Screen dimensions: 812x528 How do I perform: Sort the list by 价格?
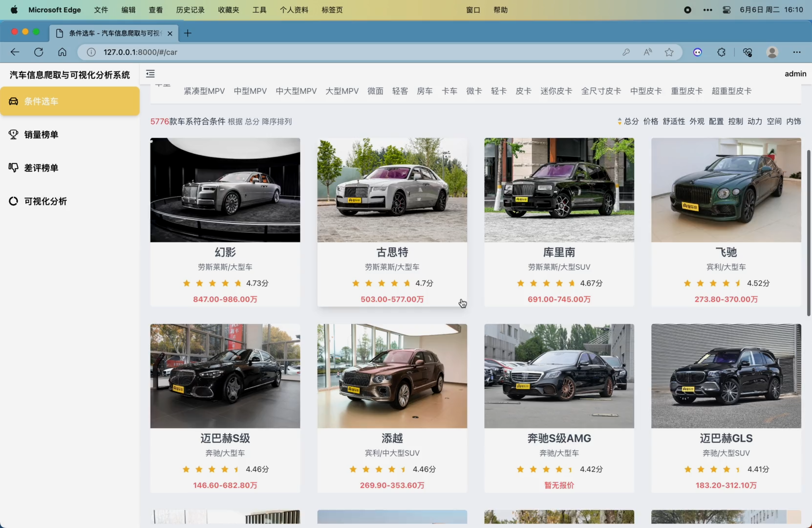pos(651,121)
